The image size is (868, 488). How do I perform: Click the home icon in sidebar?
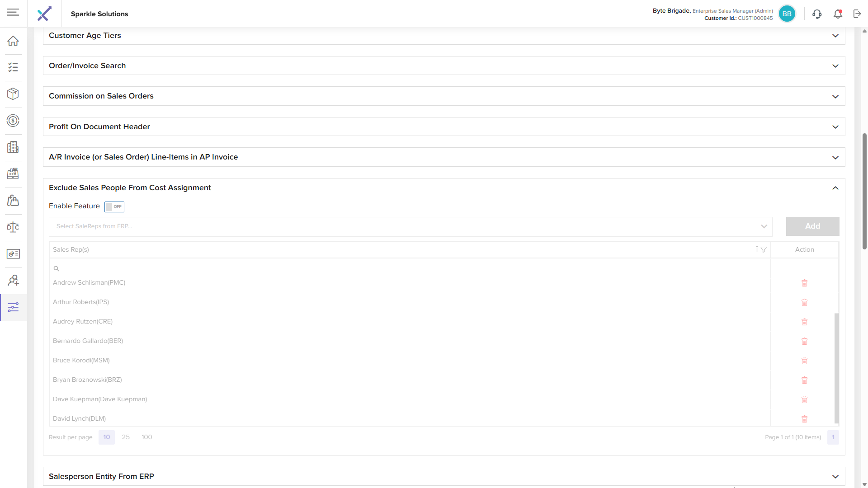[13, 41]
